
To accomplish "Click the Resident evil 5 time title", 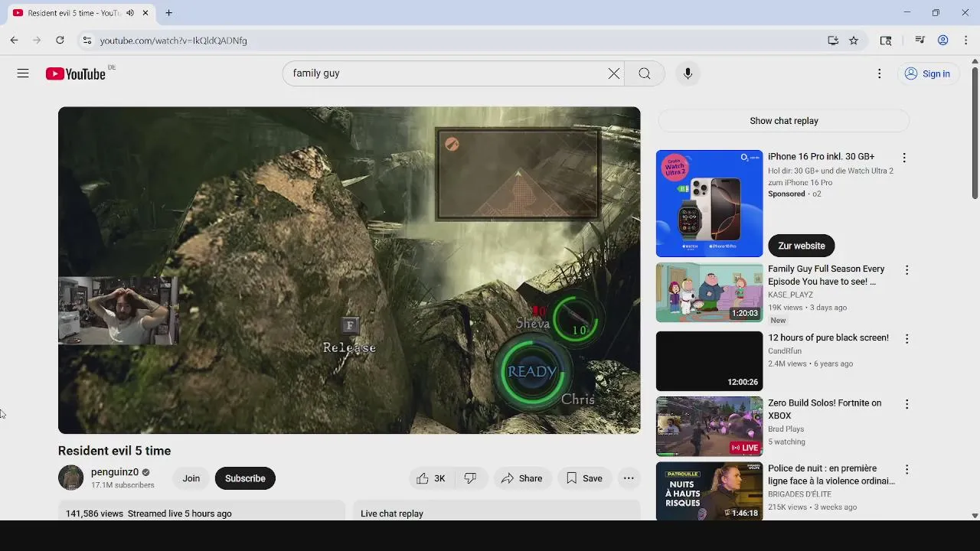I will pos(114,451).
